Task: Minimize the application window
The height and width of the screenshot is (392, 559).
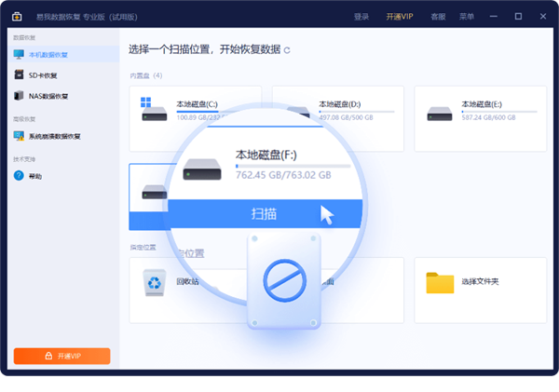Action: (494, 17)
